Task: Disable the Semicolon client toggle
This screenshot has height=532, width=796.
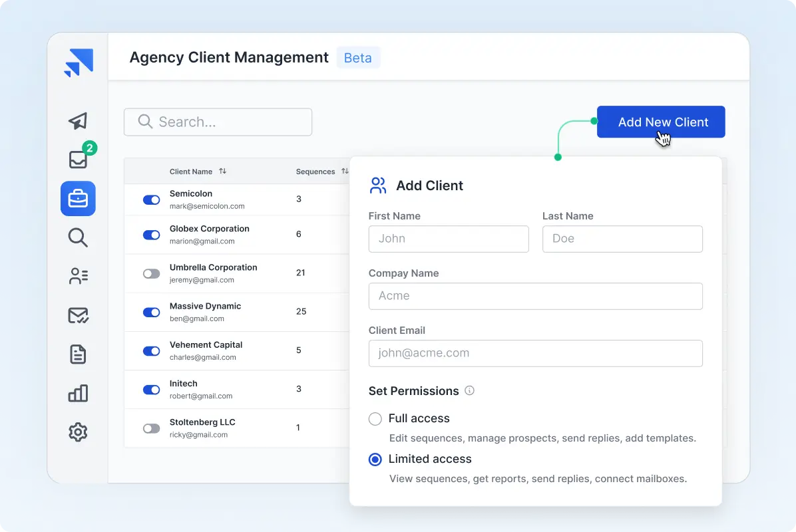Action: point(152,199)
